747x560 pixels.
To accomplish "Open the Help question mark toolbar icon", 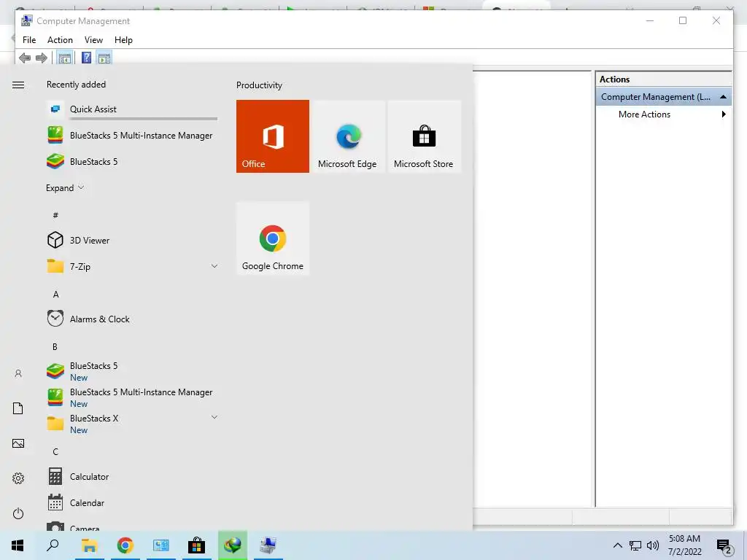I will tap(86, 58).
